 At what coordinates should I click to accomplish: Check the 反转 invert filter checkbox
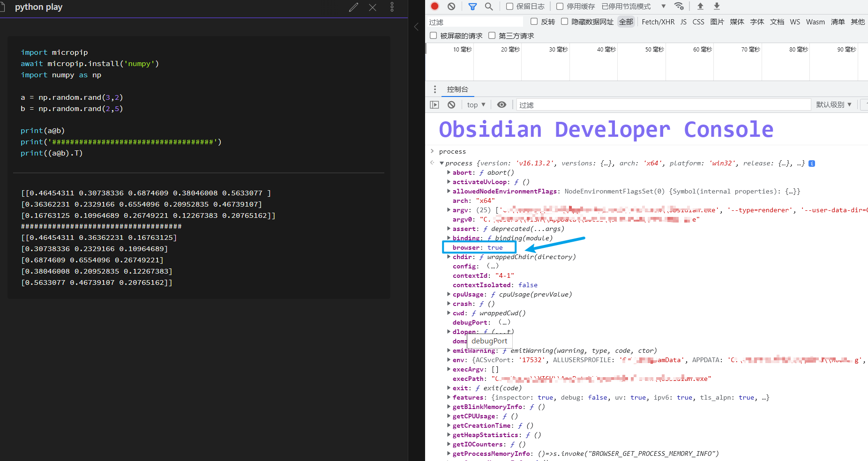tap(534, 22)
